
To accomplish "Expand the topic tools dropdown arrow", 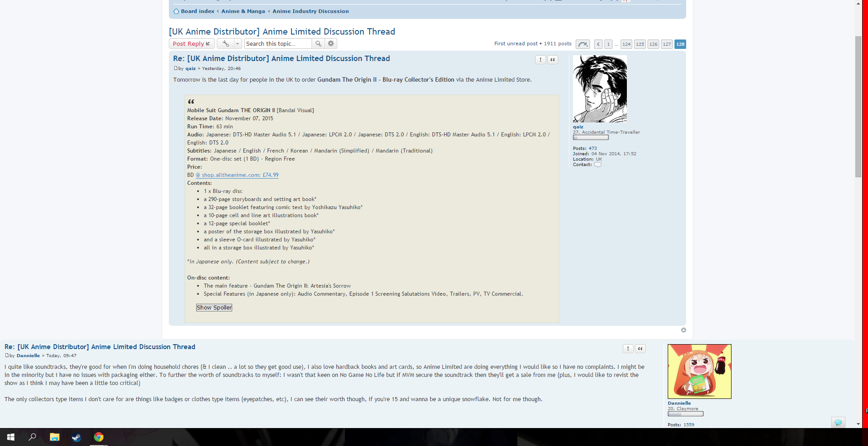I will [x=238, y=44].
